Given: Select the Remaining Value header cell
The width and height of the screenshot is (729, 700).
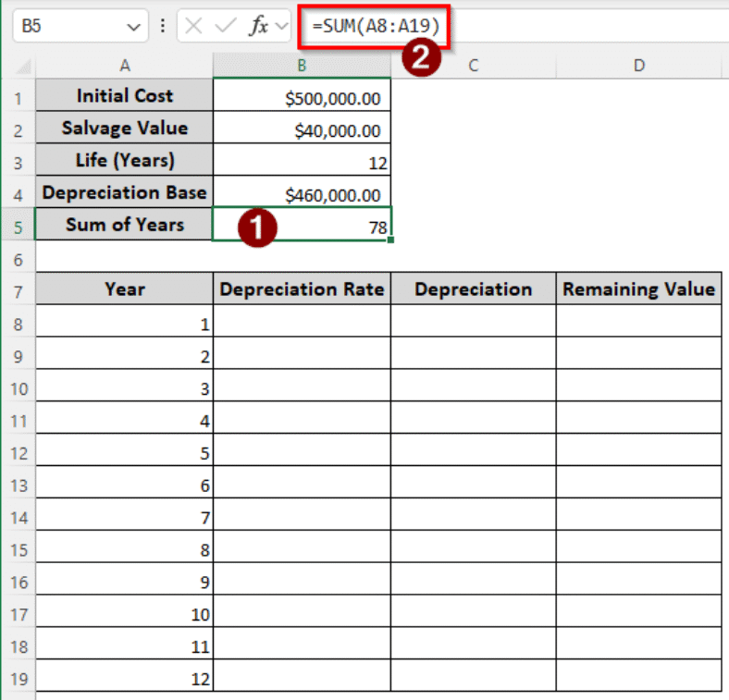Looking at the screenshot, I should tap(639, 289).
